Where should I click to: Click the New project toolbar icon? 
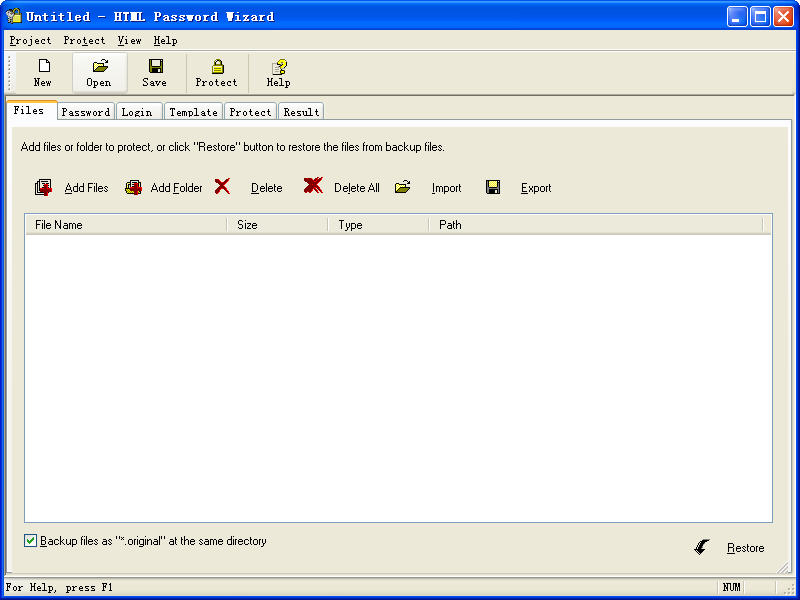click(44, 65)
